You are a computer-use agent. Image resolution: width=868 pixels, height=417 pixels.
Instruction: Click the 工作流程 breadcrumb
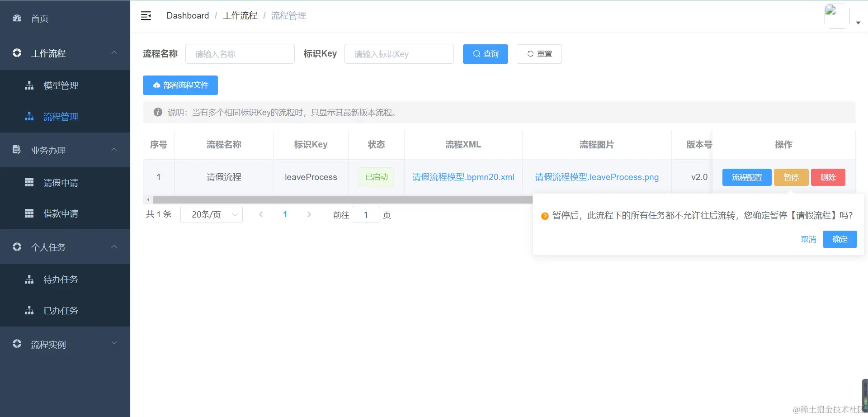pos(240,16)
